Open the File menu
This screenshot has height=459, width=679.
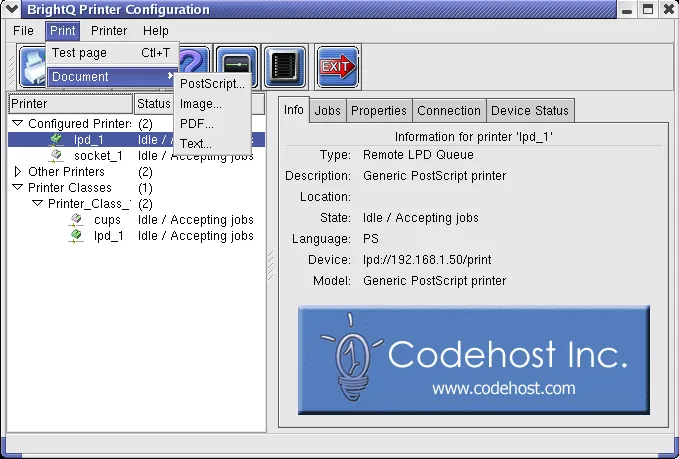coord(23,31)
